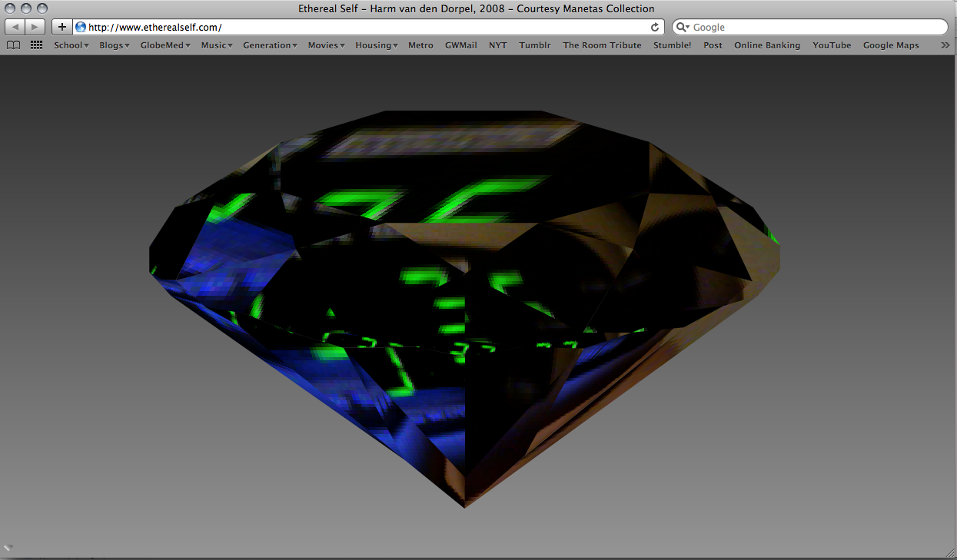Open the Movies bookmarks folder
The height and width of the screenshot is (560, 957).
tap(325, 45)
